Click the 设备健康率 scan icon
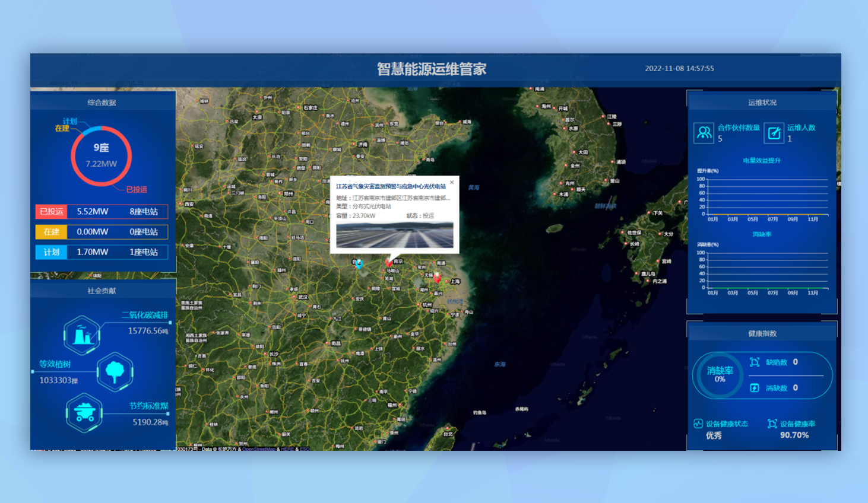The width and height of the screenshot is (868, 503). coord(772,424)
